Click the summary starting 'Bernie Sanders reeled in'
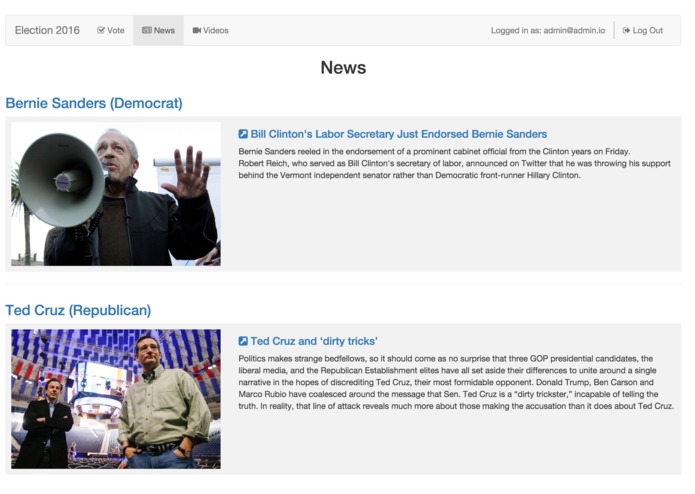695x494 pixels. (454, 163)
